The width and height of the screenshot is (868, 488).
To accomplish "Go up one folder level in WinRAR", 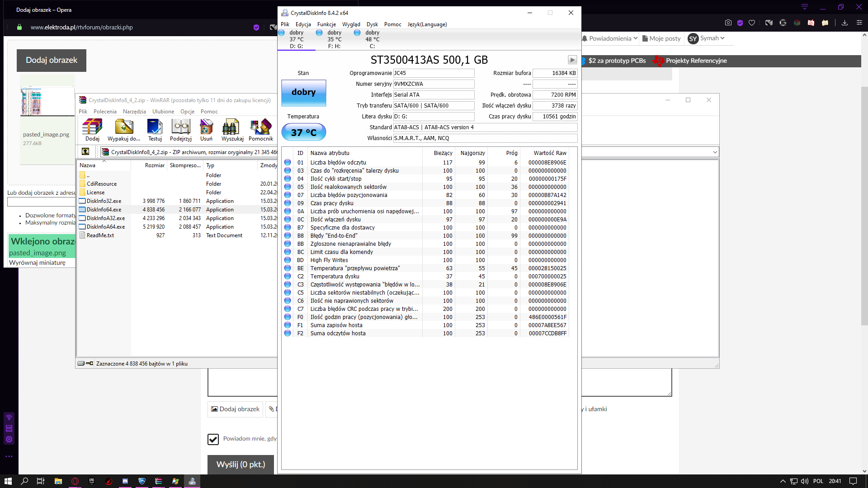I will pos(85,152).
